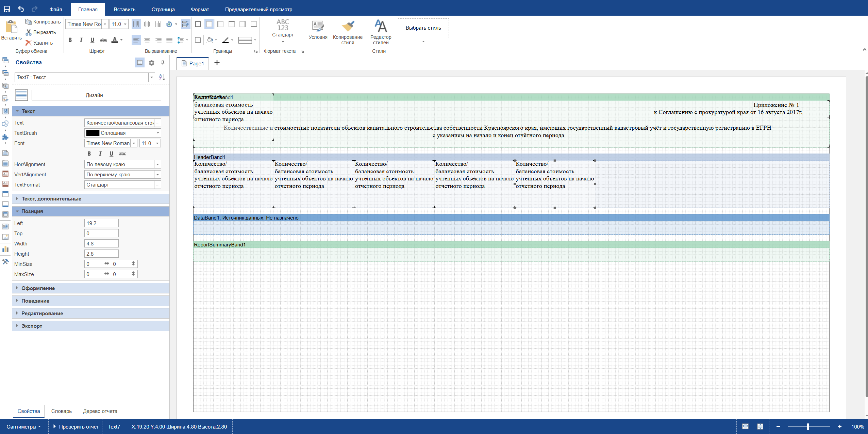Toggle Underline in the ribbon Шрифт group

pyautogui.click(x=92, y=40)
